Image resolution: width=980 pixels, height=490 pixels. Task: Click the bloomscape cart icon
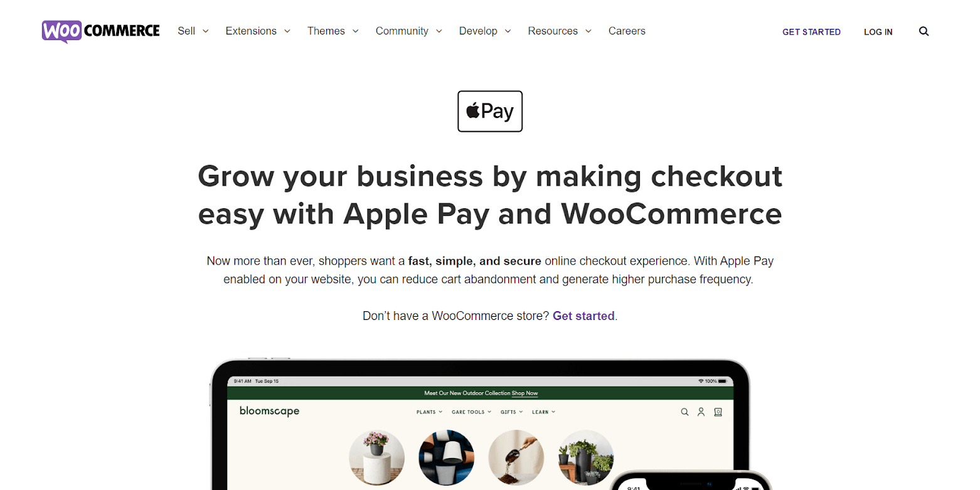[x=718, y=412]
